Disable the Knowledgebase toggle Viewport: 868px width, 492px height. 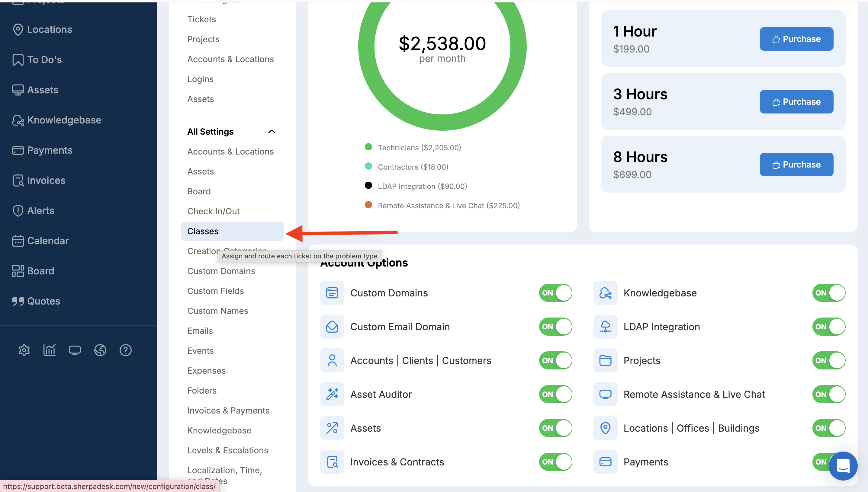click(x=828, y=292)
